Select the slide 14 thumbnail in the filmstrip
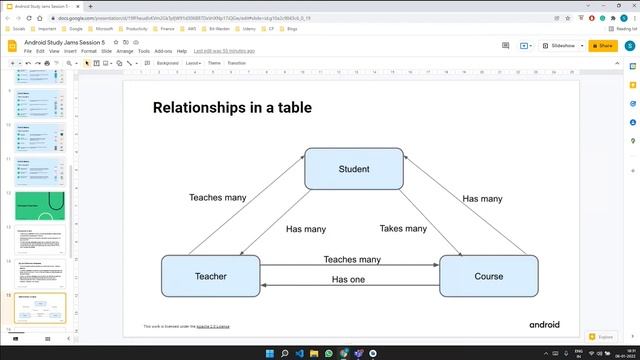This screenshot has height=360, width=640. (x=40, y=274)
